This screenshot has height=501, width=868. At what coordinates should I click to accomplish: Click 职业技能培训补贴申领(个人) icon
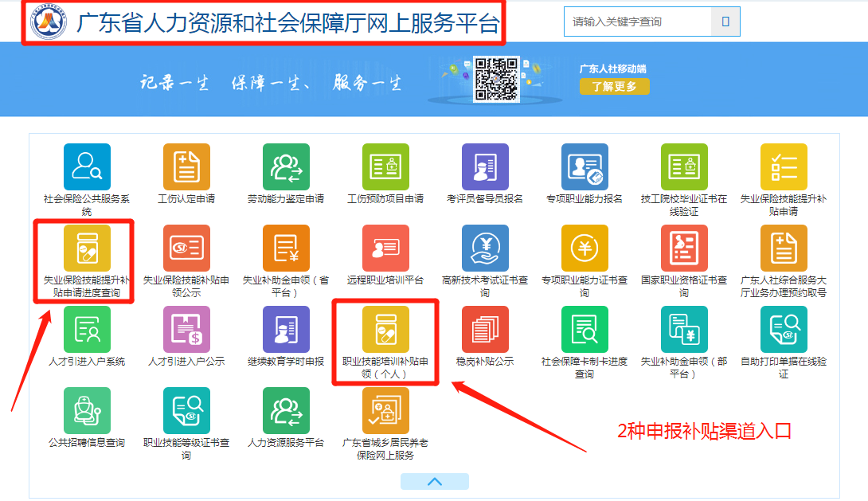click(385, 330)
